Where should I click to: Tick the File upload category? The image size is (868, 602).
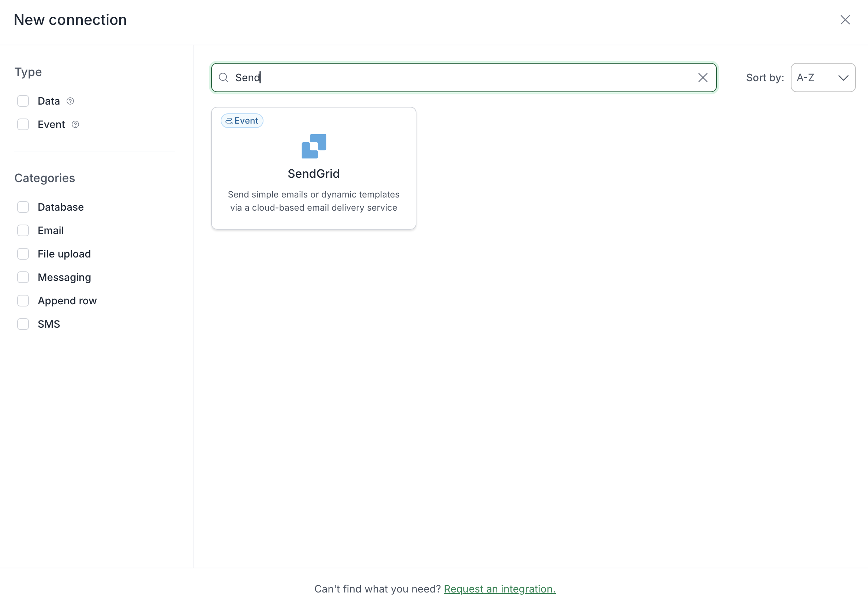pyautogui.click(x=23, y=254)
